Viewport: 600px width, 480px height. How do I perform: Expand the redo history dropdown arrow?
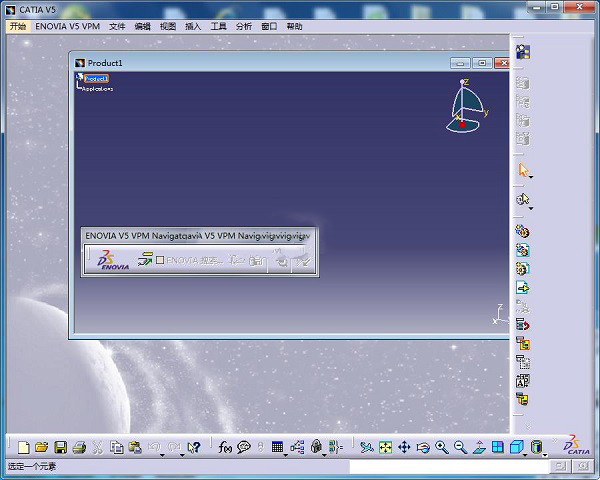(182, 455)
